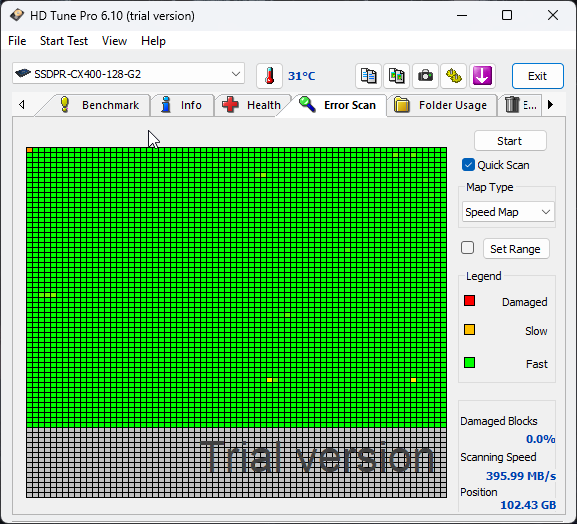Click the Exit button

click(x=537, y=76)
